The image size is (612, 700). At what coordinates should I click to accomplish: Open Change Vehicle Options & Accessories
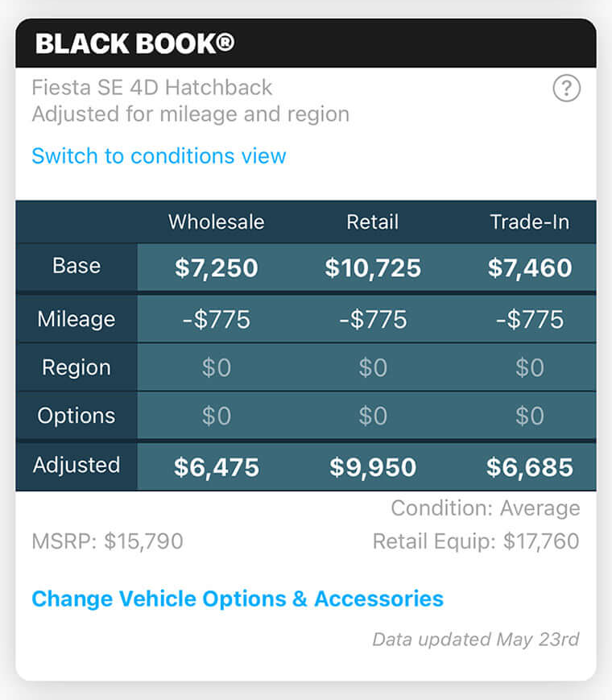238,599
